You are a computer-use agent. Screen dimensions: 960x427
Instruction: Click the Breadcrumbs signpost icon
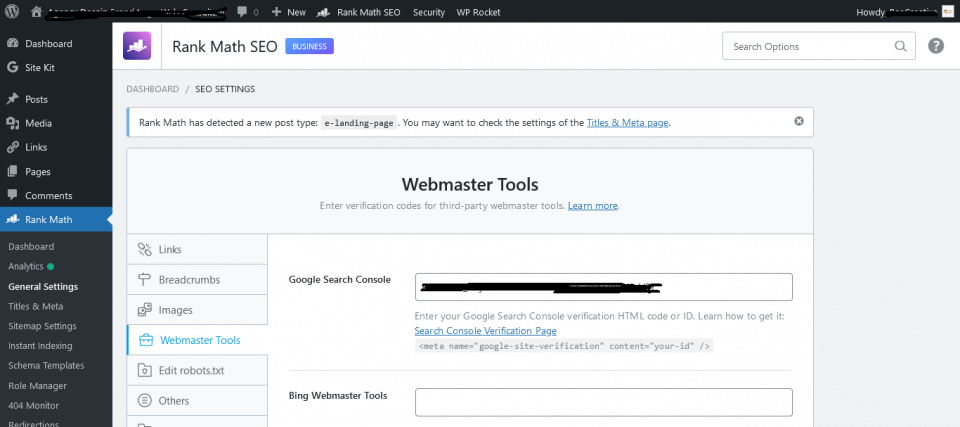[x=144, y=279]
